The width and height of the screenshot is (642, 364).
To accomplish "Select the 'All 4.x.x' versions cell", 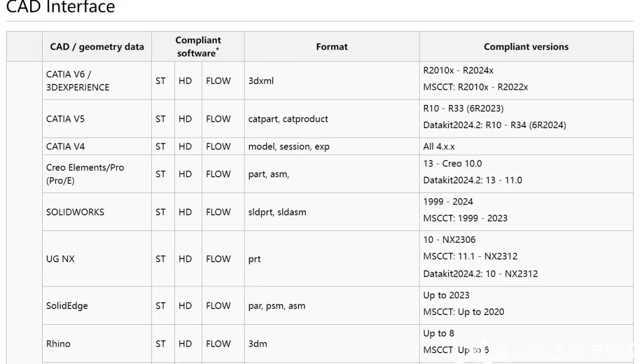I will [526, 146].
